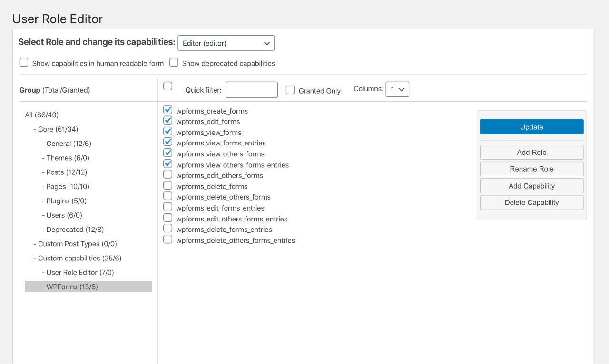Image resolution: width=609 pixels, height=364 pixels.
Task: Toggle the Granted Only checkbox
Action: coord(290,90)
